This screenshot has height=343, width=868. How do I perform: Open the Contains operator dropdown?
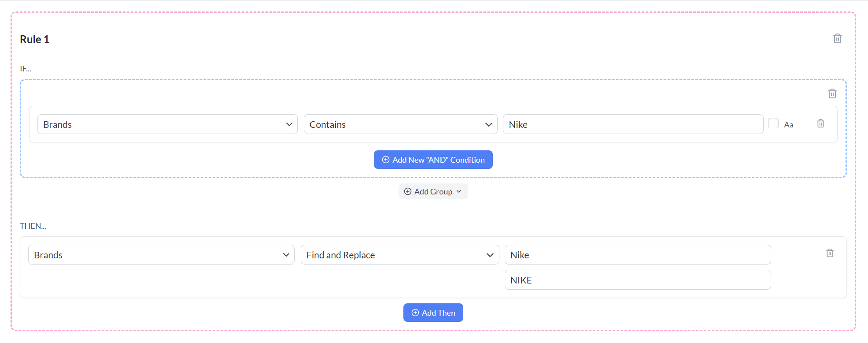(401, 124)
